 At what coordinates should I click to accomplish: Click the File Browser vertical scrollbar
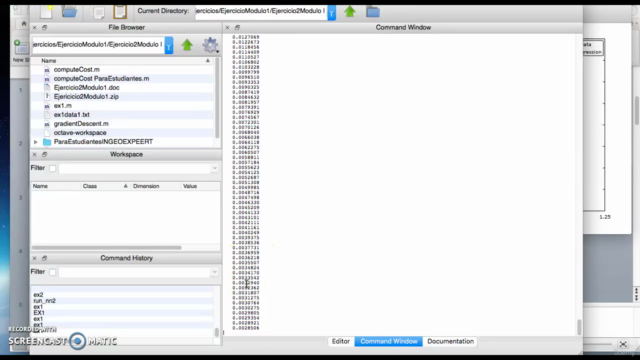[217, 98]
